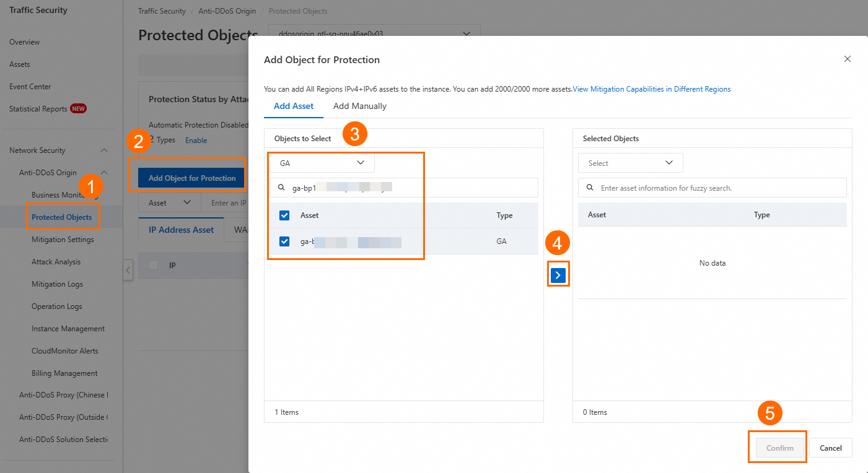Collapse the Anti-DDoS Origin submenu chevron

(x=104, y=173)
